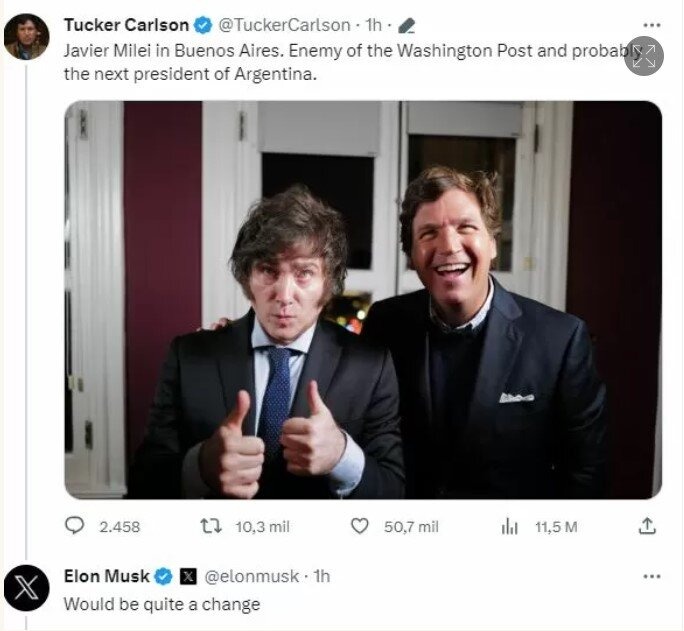Expand the photo with the arrows icon

[x=644, y=56]
